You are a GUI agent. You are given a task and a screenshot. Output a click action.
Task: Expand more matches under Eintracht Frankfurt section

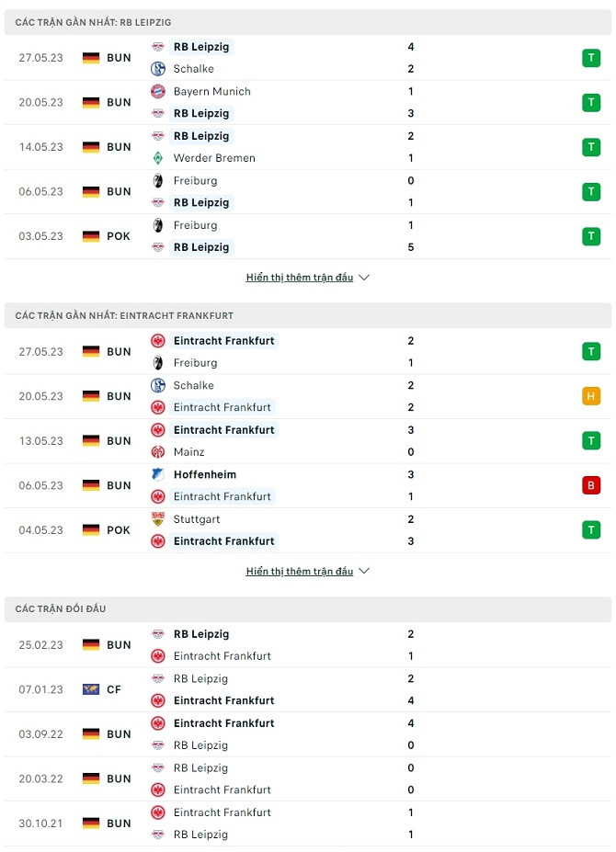coord(307,572)
